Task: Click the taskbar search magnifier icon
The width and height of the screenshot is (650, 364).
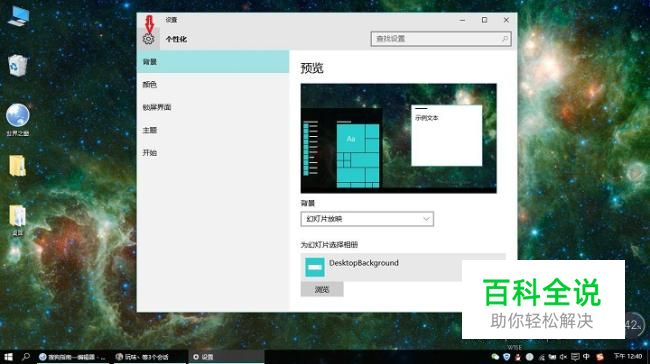Action: point(26,357)
